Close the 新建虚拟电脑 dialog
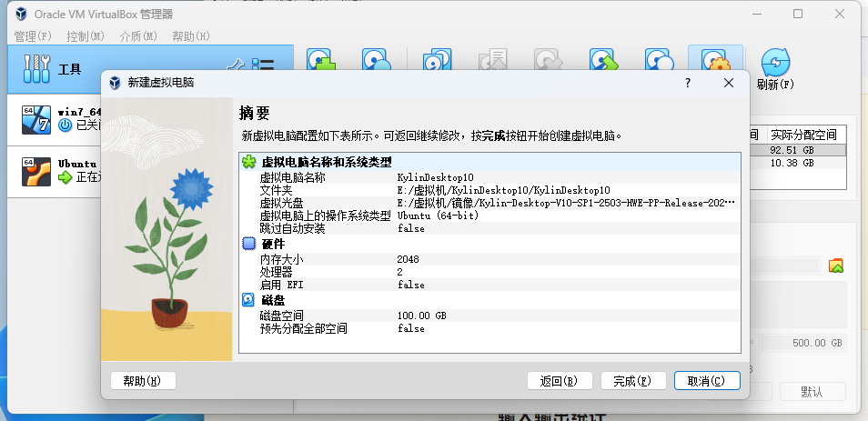Viewport: 868px width, 421px height. pyautogui.click(x=729, y=83)
